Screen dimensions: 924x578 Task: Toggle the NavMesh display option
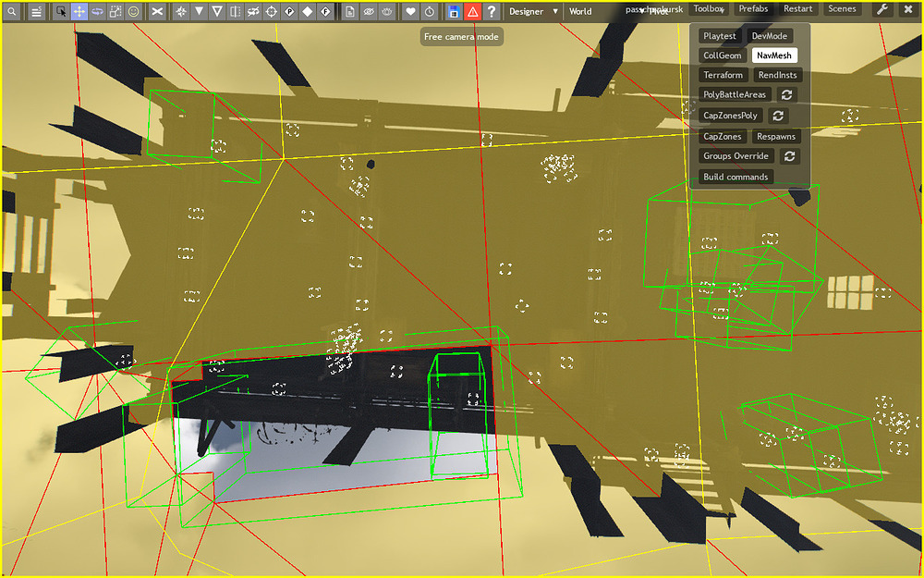774,55
